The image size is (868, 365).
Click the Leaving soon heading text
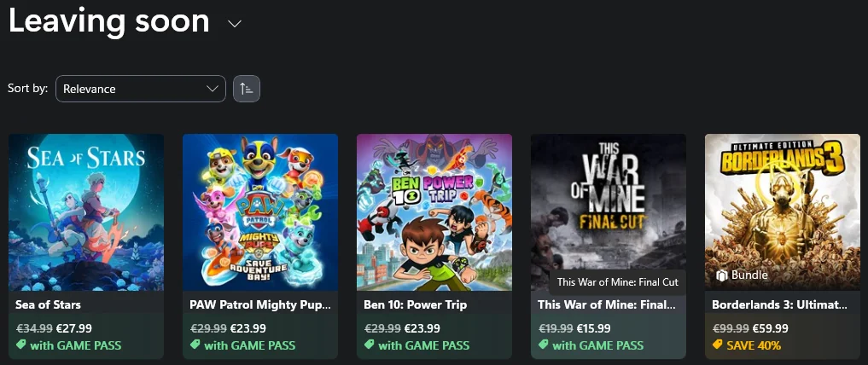pos(108,21)
